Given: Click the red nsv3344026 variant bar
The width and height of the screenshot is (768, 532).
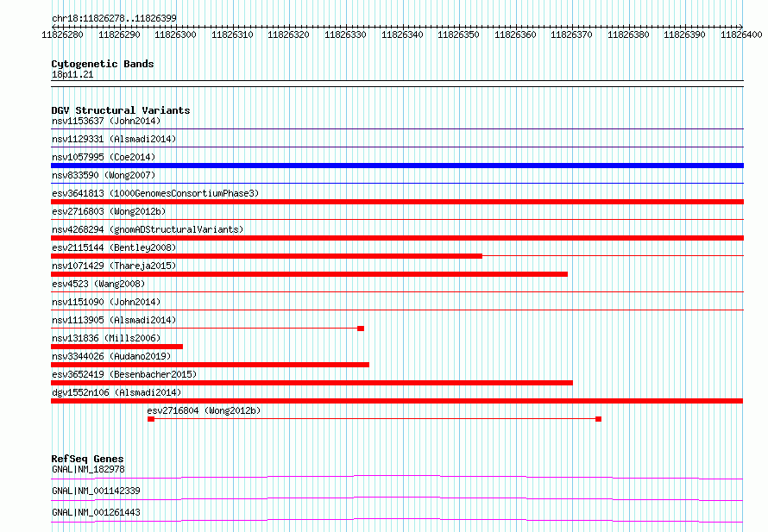Looking at the screenshot, I should point(210,365).
